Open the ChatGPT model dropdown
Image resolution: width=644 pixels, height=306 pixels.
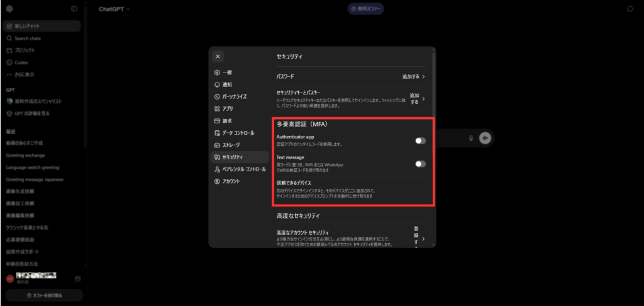point(114,9)
